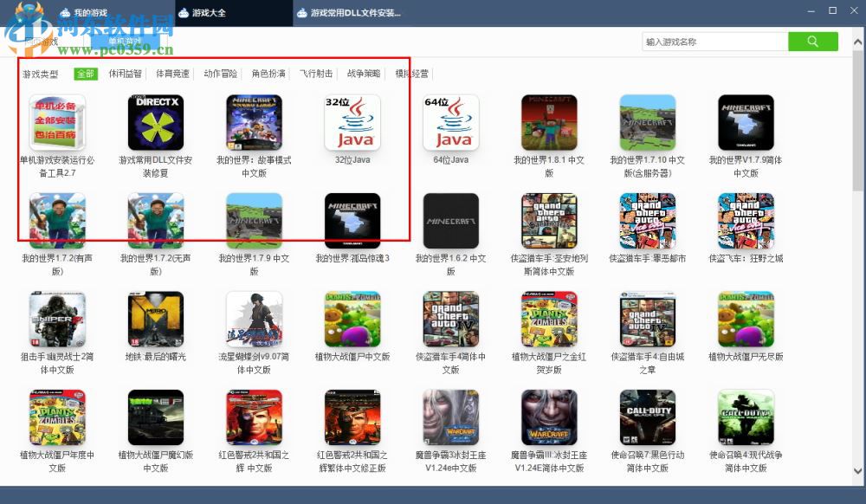Filter games by 体育竞速 category

(172, 74)
